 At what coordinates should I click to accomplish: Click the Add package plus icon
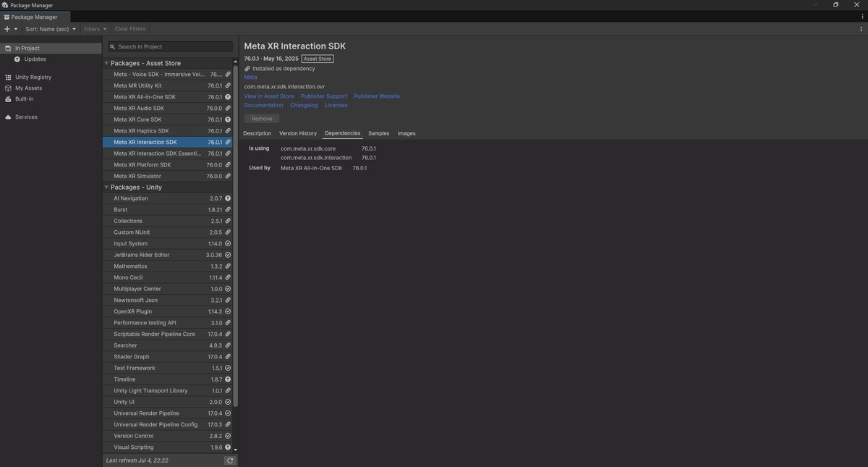(x=7, y=29)
